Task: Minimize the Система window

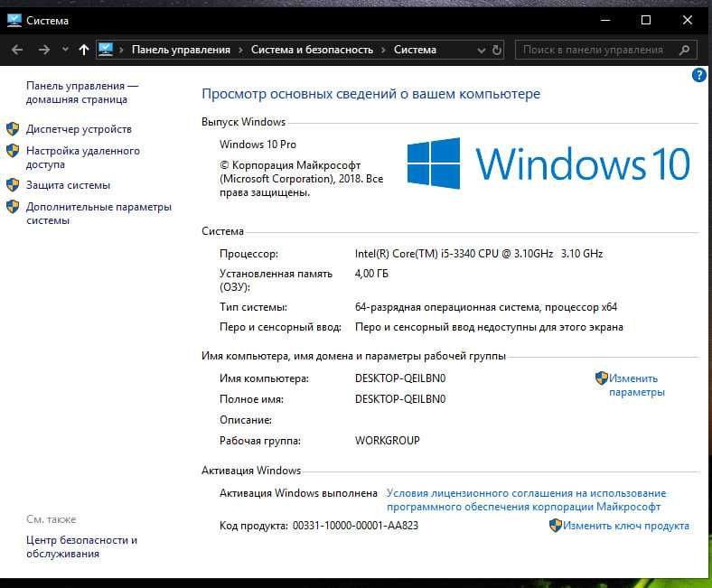Action: 605,20
